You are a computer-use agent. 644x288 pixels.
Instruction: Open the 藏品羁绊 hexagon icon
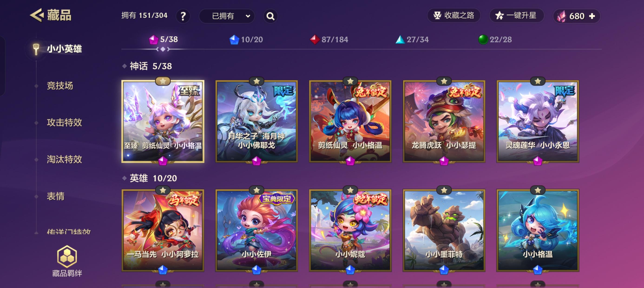pyautogui.click(x=67, y=256)
